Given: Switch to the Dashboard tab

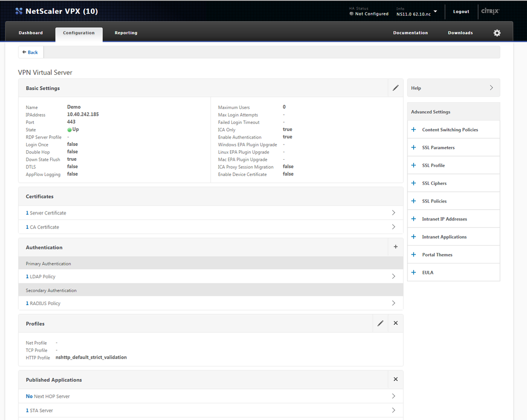Looking at the screenshot, I should tap(31, 32).
